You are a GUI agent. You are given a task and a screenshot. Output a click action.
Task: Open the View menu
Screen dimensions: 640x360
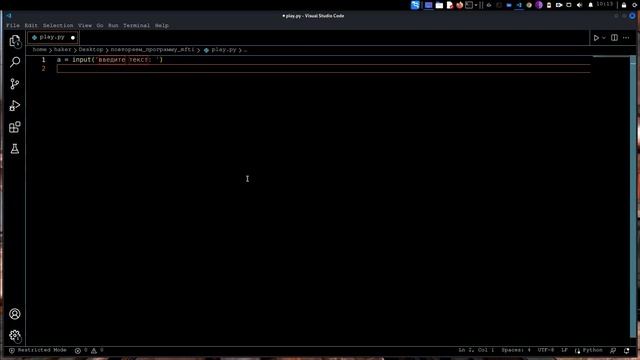pos(85,25)
